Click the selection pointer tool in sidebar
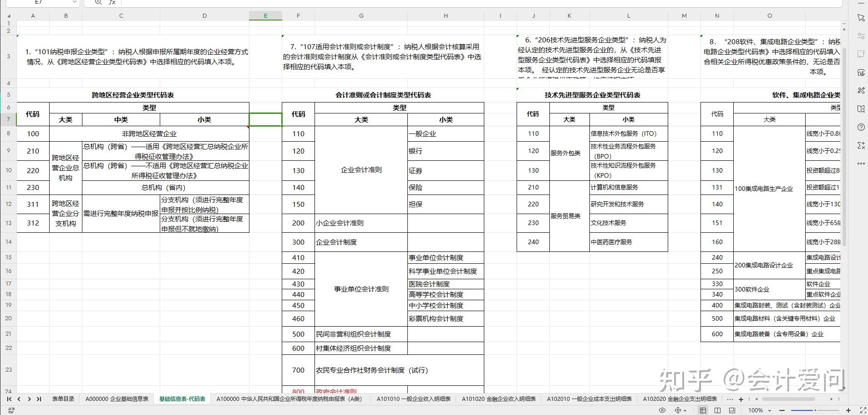The width and height of the screenshot is (868, 415). pos(861,18)
